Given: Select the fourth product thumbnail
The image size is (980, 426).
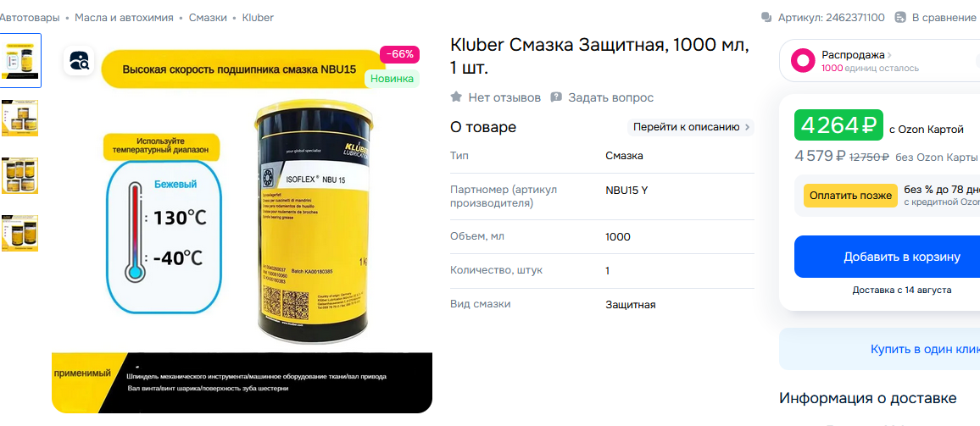Looking at the screenshot, I should pyautogui.click(x=20, y=234).
